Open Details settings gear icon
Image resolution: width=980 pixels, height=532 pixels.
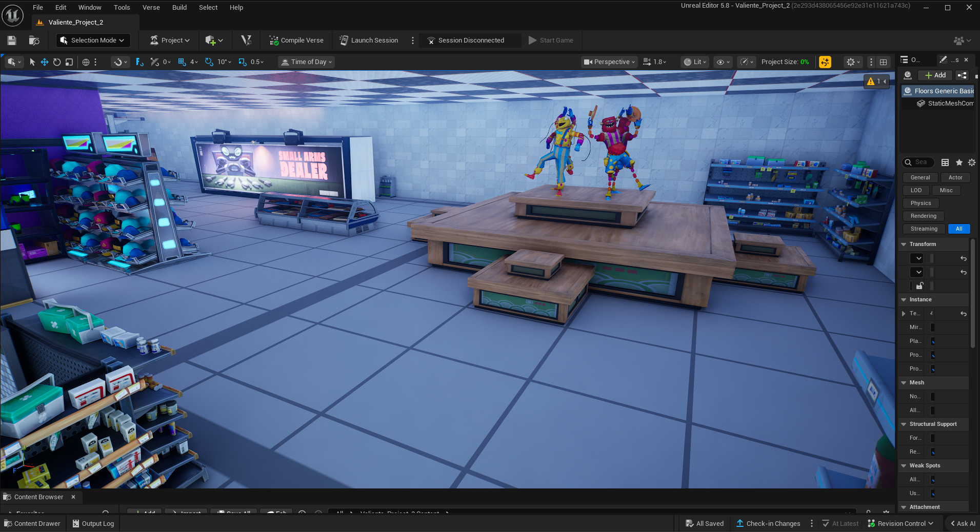(972, 162)
